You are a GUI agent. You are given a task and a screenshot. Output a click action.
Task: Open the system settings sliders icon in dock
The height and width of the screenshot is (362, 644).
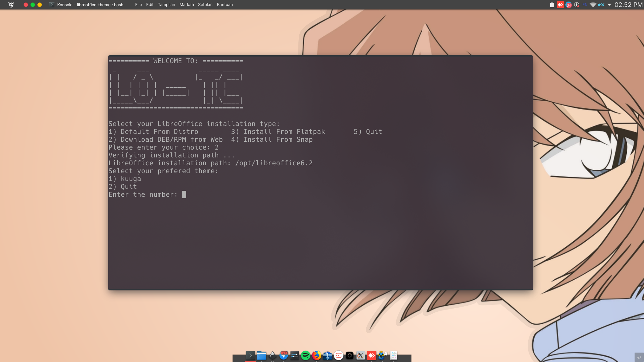[x=295, y=355]
